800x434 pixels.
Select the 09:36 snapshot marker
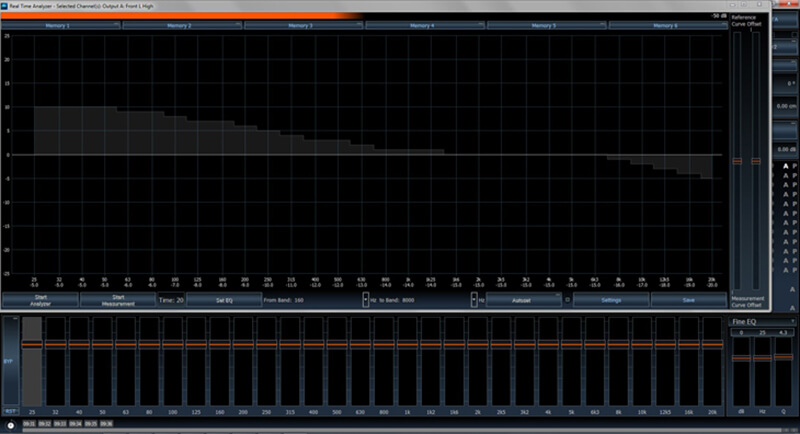(106, 424)
